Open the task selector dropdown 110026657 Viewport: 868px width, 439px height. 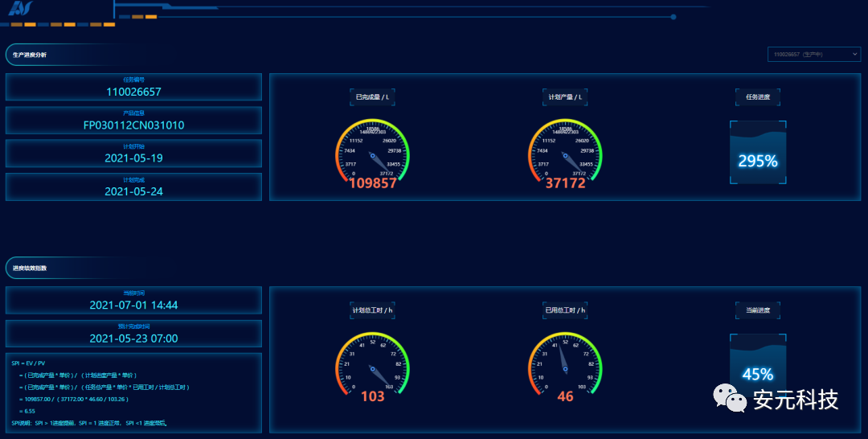813,54
